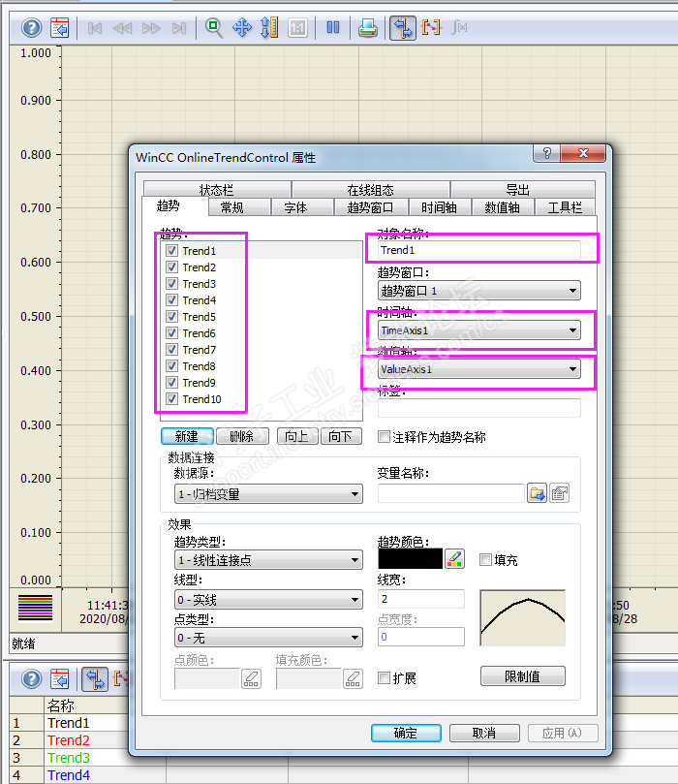The width and height of the screenshot is (678, 784).
Task: Open trend color picker palette icon
Action: [x=454, y=558]
